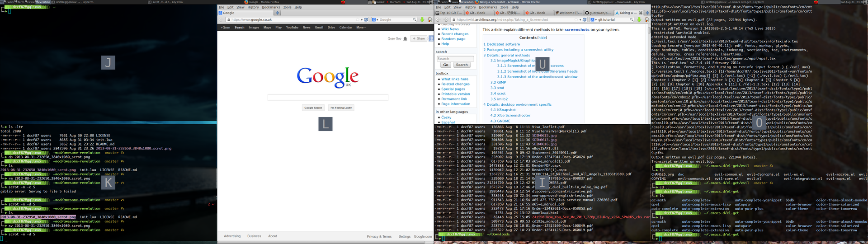
Task: Open Tools menu in Google Firefox window
Action: tap(287, 7)
